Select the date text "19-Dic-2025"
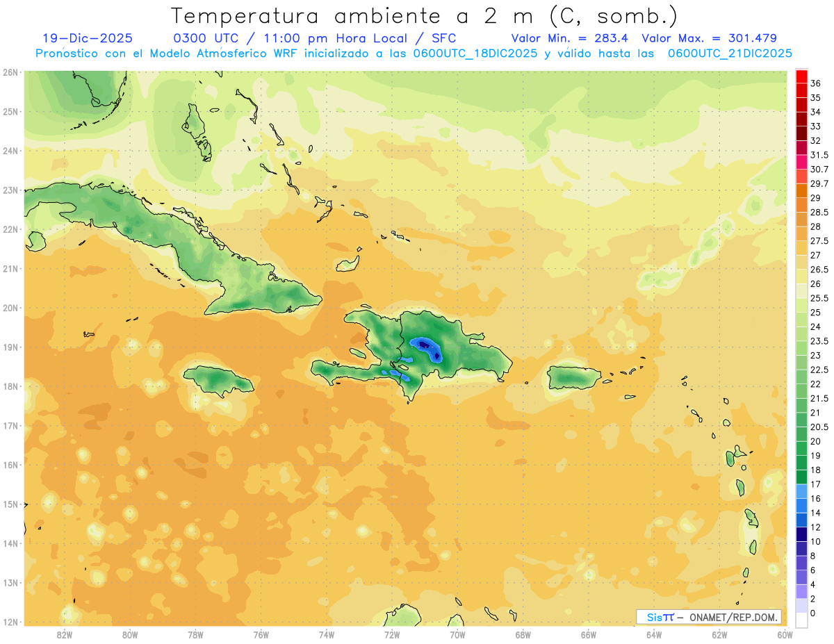The image size is (834, 644). [87, 38]
